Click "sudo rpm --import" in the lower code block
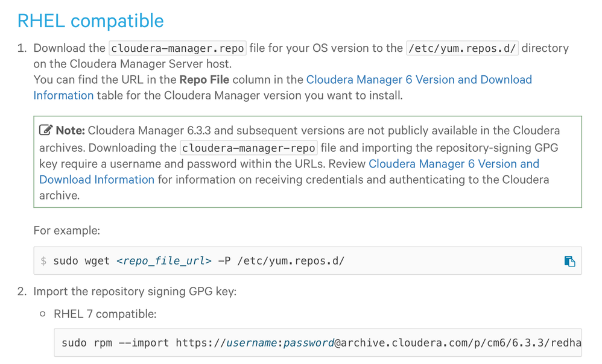 [116, 343]
